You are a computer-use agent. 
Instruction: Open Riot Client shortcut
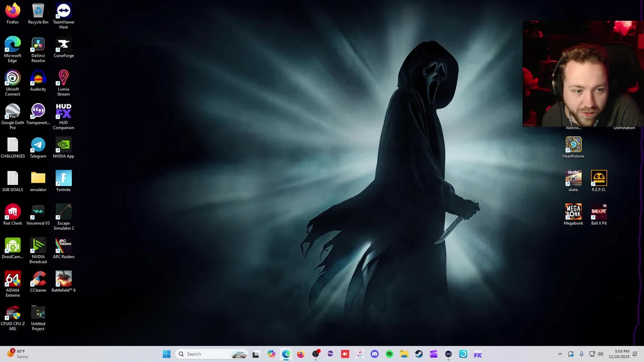pos(13,215)
